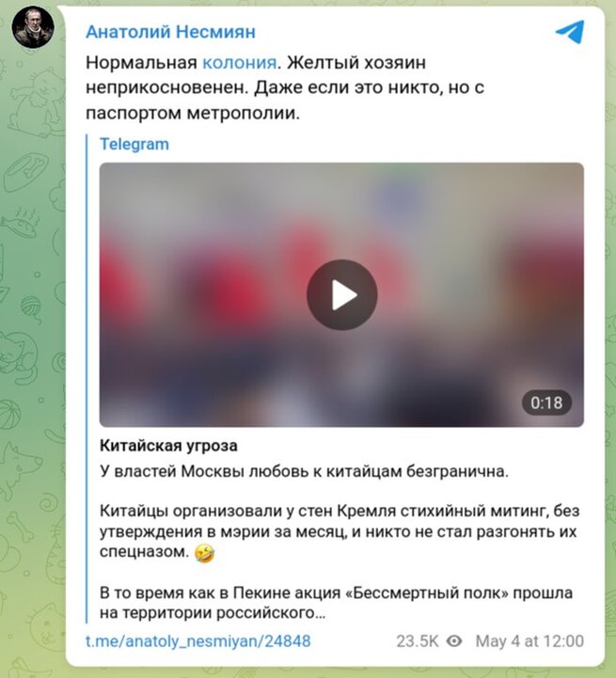The image size is (616, 678).
Task: Click the blue quote bar
Action: 87,379
